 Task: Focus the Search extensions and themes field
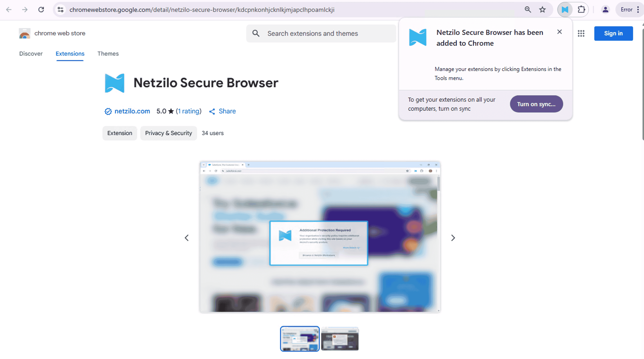(x=321, y=33)
